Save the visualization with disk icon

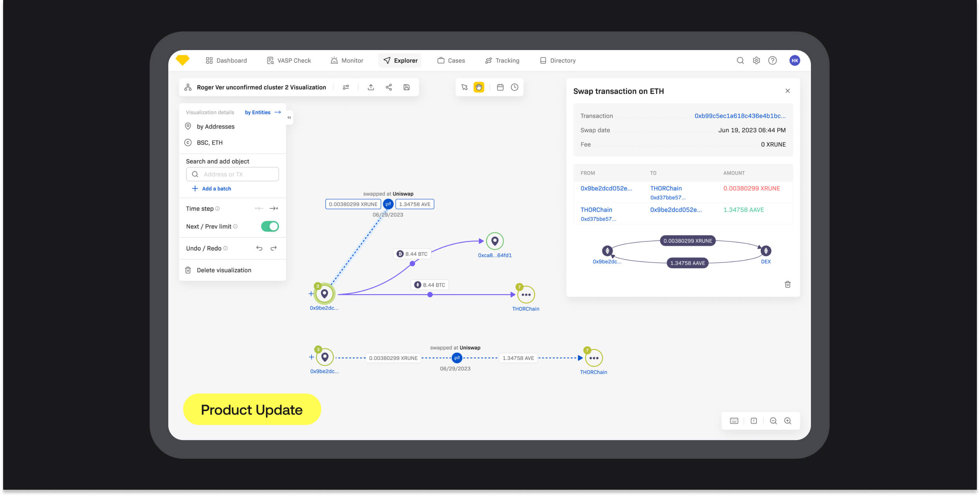pos(407,87)
